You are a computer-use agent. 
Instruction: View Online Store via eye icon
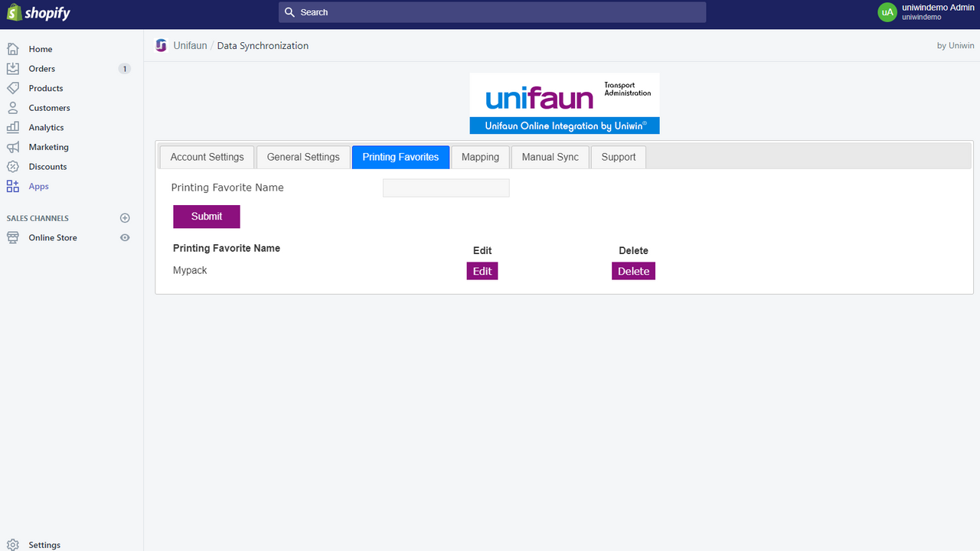[x=125, y=237]
